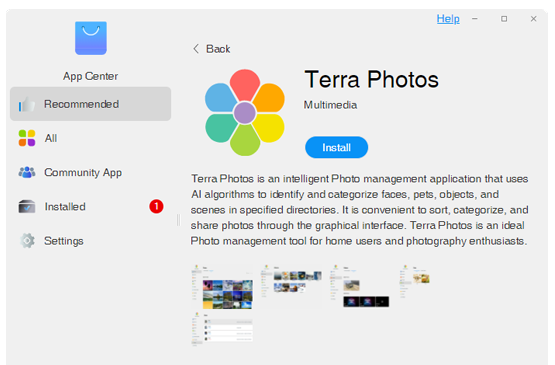
Task: Click the sidebar splitter handle
Action: pos(178,220)
